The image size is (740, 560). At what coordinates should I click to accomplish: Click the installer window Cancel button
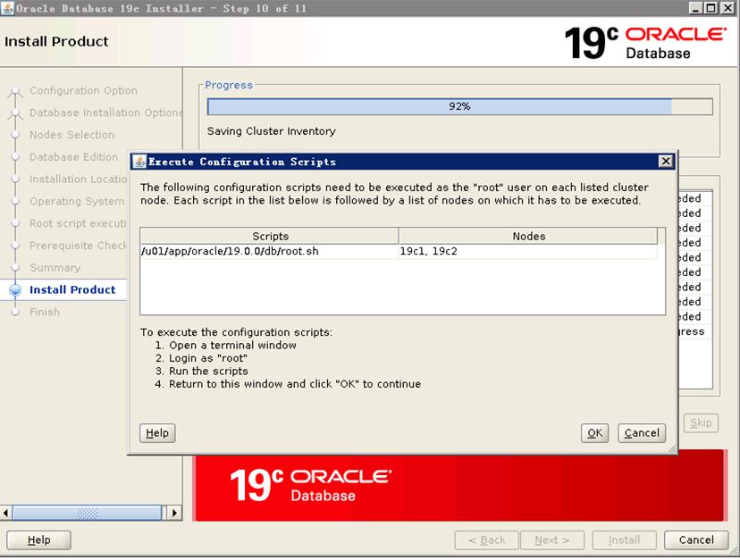pos(696,539)
